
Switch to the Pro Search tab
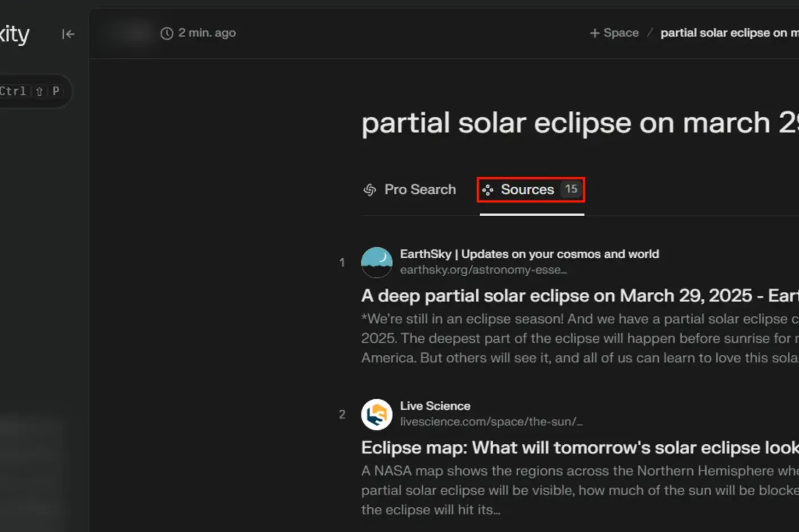coord(410,190)
